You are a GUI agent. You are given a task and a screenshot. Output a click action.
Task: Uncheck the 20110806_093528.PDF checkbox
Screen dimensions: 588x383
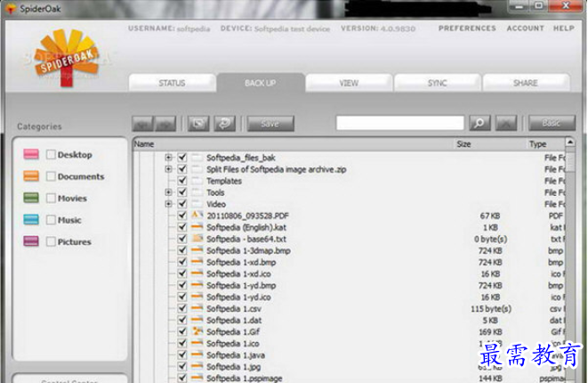pos(182,216)
